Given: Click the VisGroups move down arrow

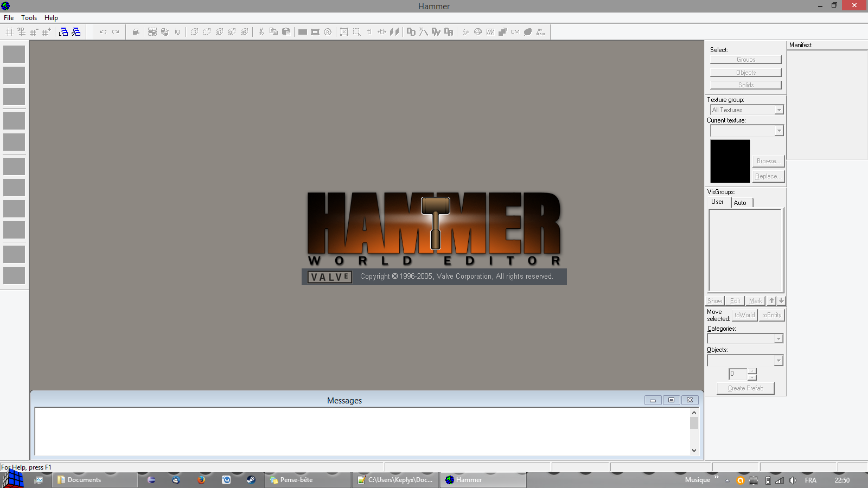Looking at the screenshot, I should [x=781, y=301].
